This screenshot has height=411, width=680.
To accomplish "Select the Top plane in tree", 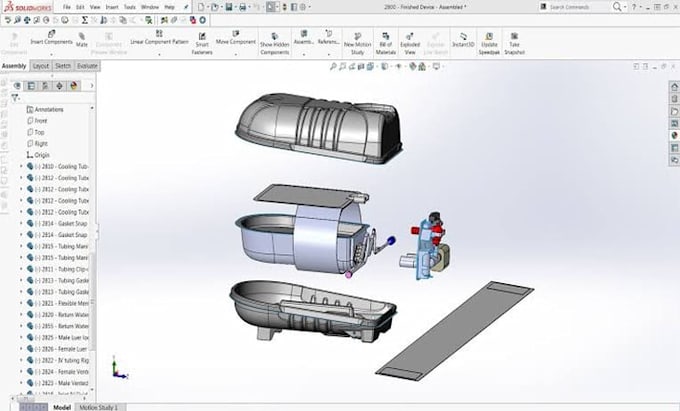I will pyautogui.click(x=36, y=132).
